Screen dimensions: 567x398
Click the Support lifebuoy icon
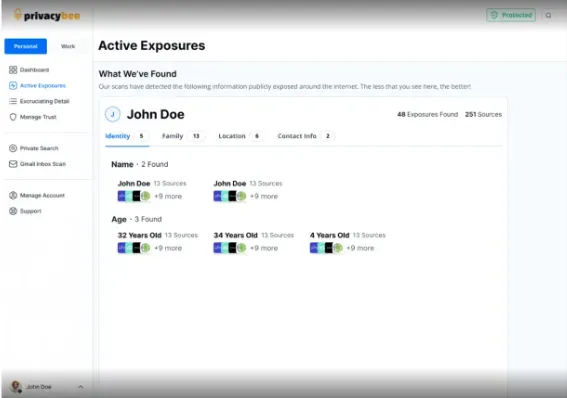tap(13, 211)
